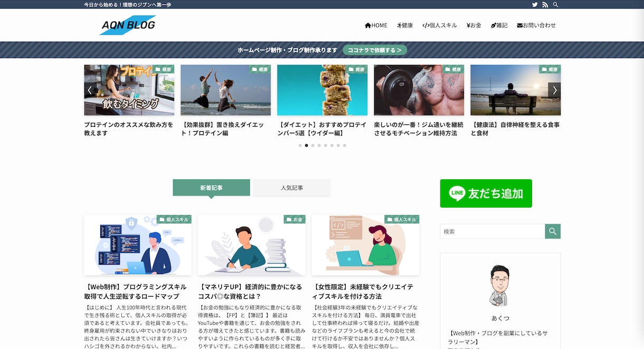
Task: Open the tattooed gym dumbbell thumbnail
Action: (419, 90)
